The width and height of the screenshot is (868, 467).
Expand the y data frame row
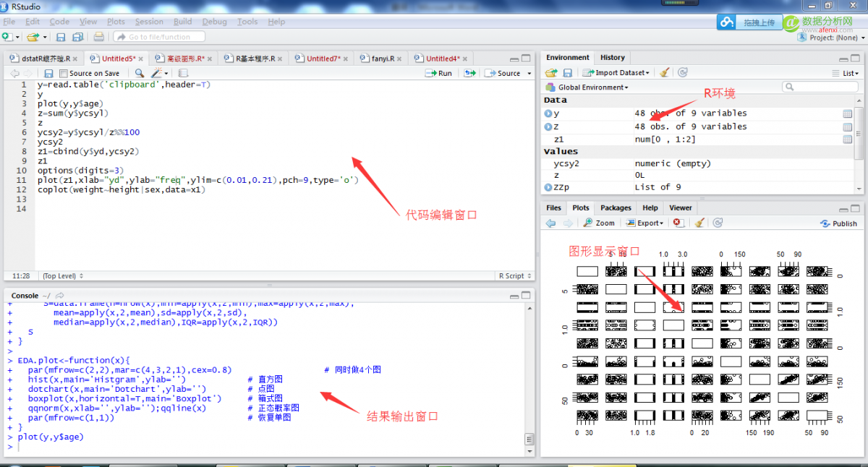(548, 113)
